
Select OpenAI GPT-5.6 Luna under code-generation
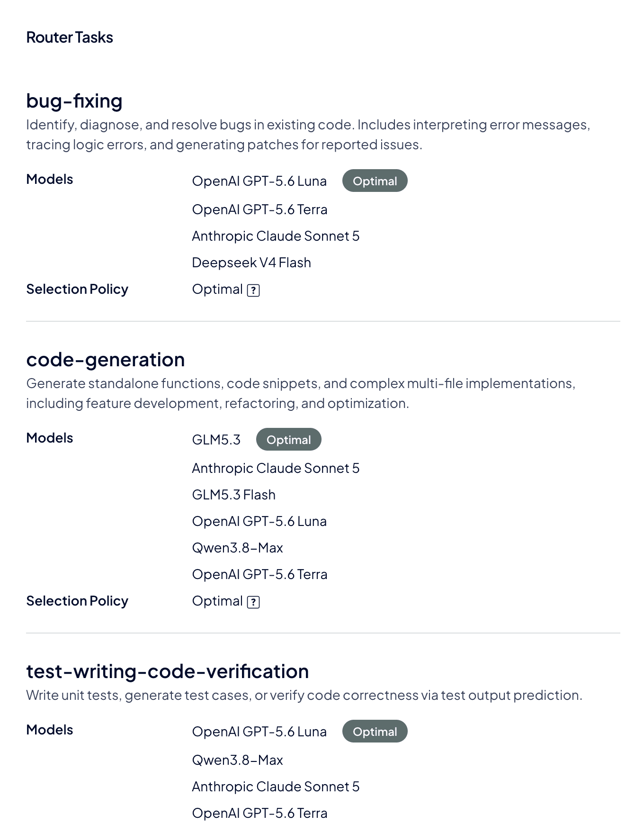[259, 521]
